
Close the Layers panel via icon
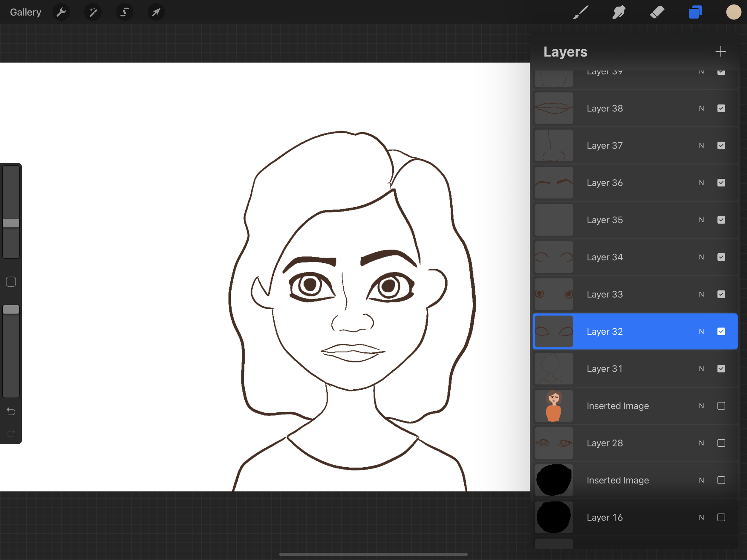coord(695,13)
